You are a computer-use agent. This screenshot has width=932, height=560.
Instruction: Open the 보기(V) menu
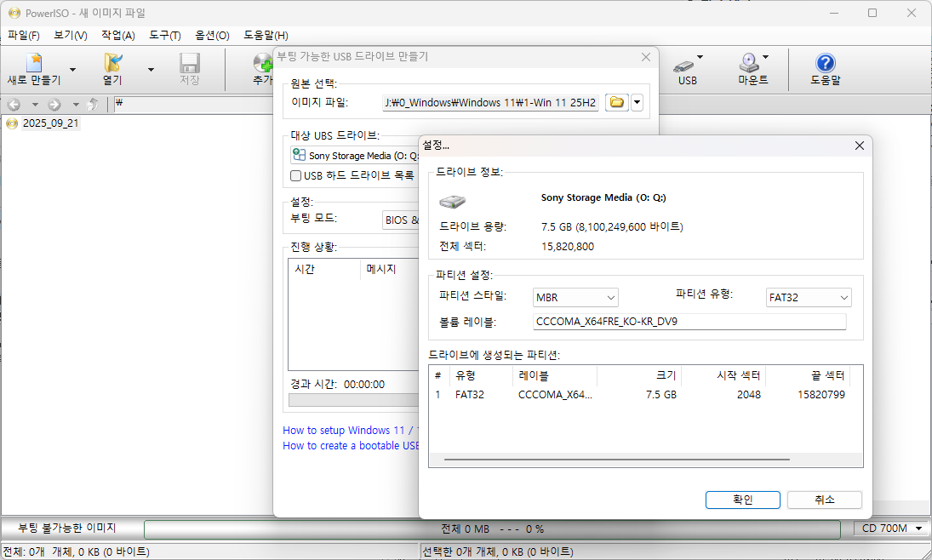[x=70, y=36]
